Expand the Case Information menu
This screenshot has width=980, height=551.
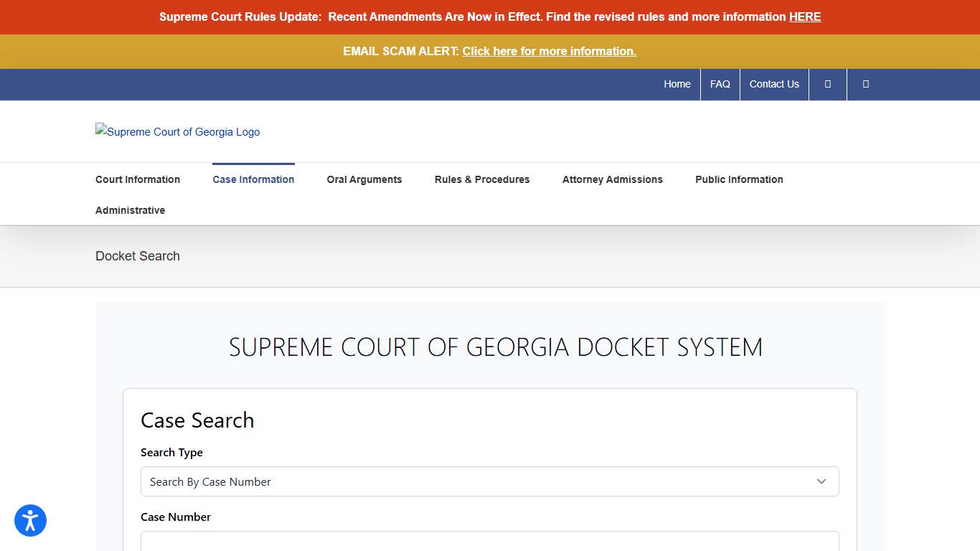253,179
